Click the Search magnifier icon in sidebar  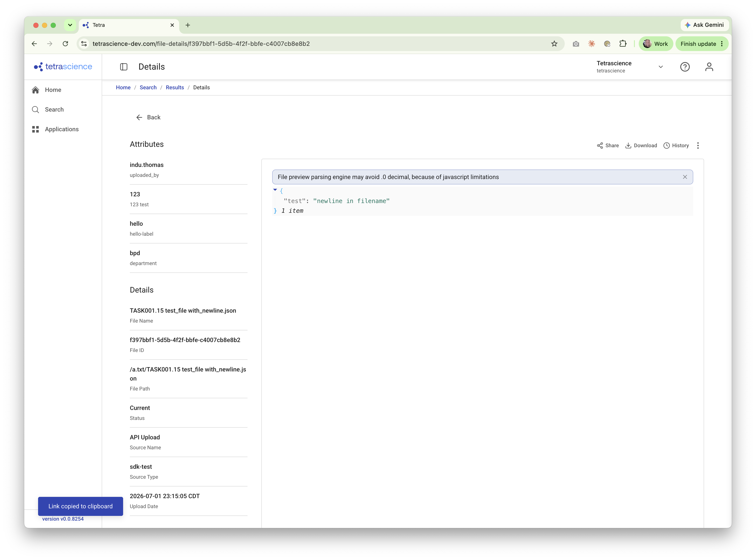pos(36,109)
